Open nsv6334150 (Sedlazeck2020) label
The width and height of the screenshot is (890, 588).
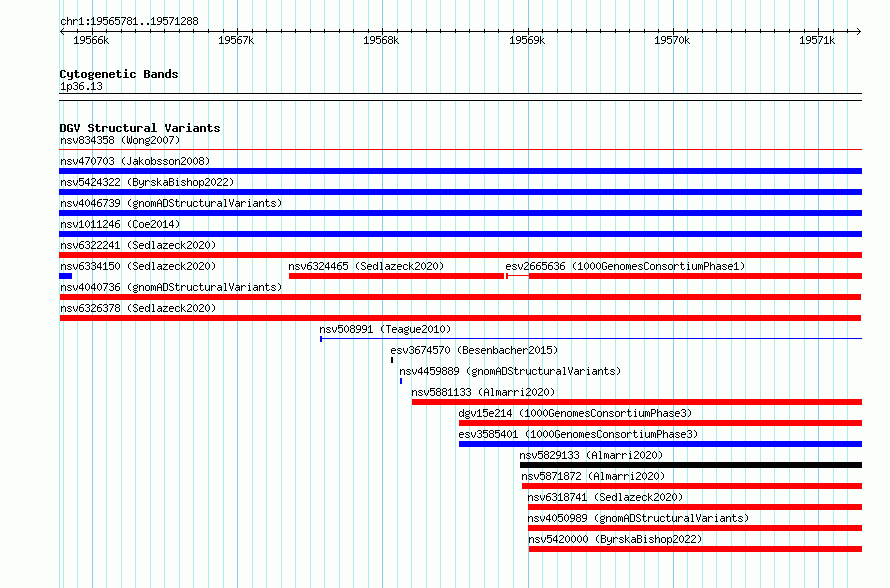click(138, 266)
